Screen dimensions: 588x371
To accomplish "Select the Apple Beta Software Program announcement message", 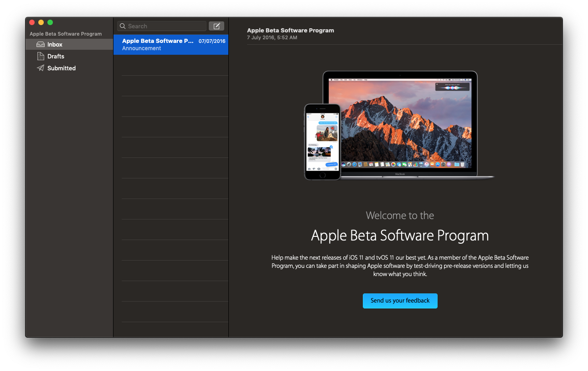I will click(x=171, y=44).
